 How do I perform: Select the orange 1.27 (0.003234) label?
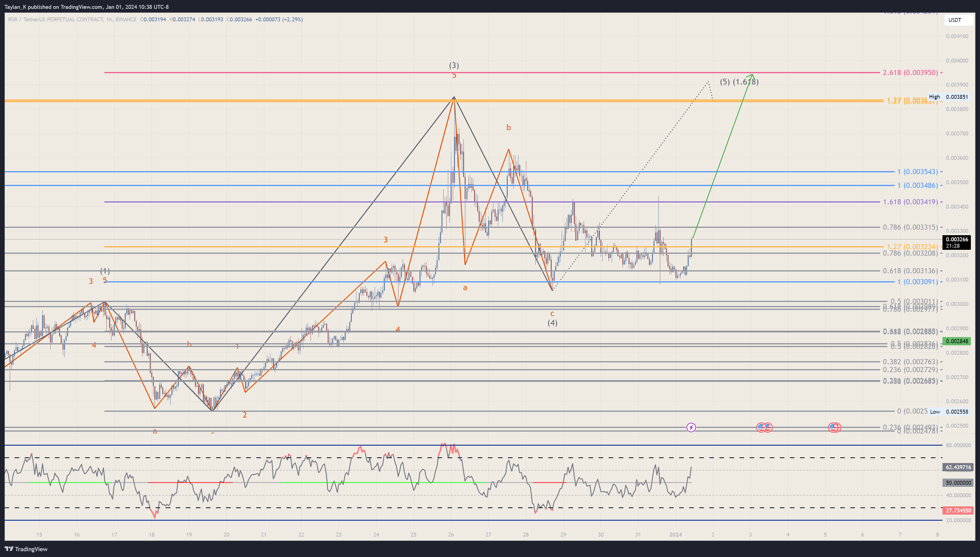(x=912, y=247)
